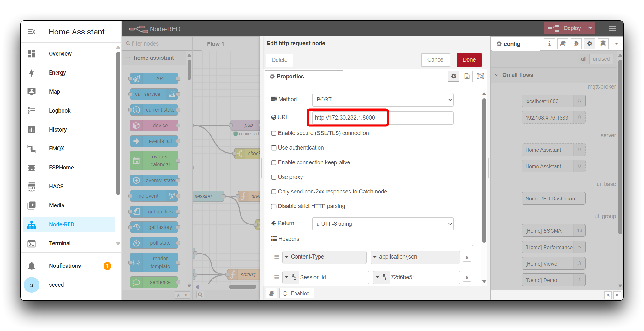The width and height of the screenshot is (644, 331).
Task: Enable connection keep-alive checkbox
Action: click(274, 162)
